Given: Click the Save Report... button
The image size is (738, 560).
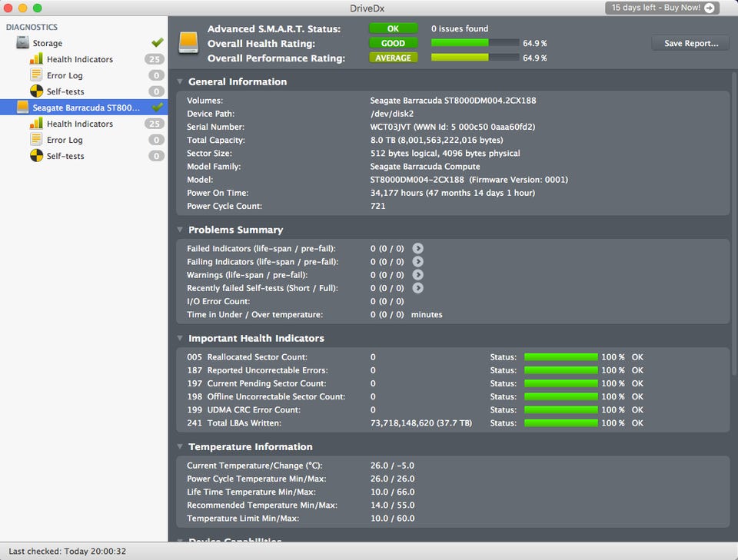Looking at the screenshot, I should (690, 43).
